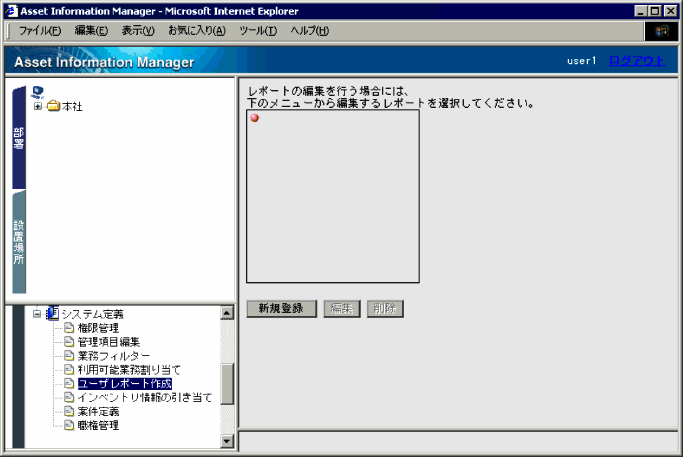Open the ファイル(F) menu
The image size is (683, 457).
point(40,31)
